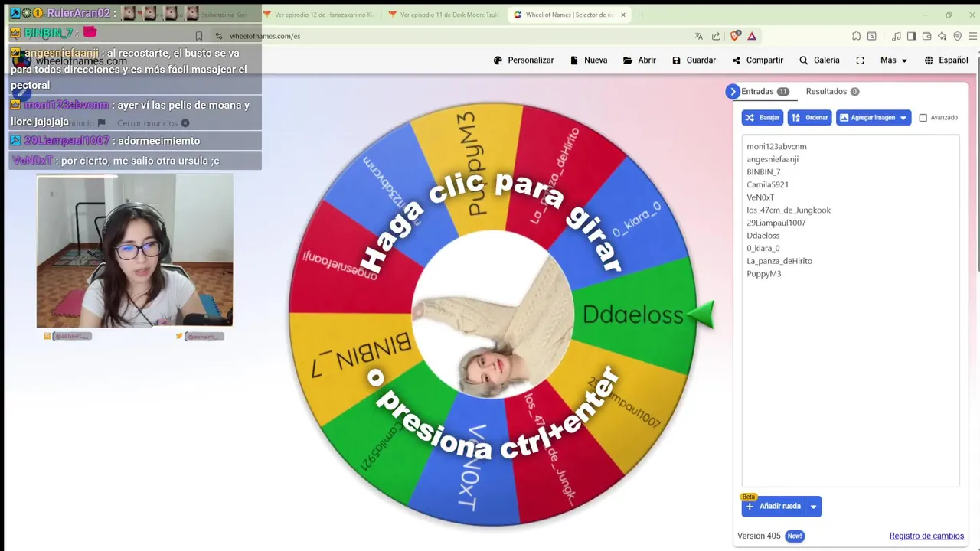Toggle fullscreen mode icon
980x551 pixels.
click(x=860, y=60)
